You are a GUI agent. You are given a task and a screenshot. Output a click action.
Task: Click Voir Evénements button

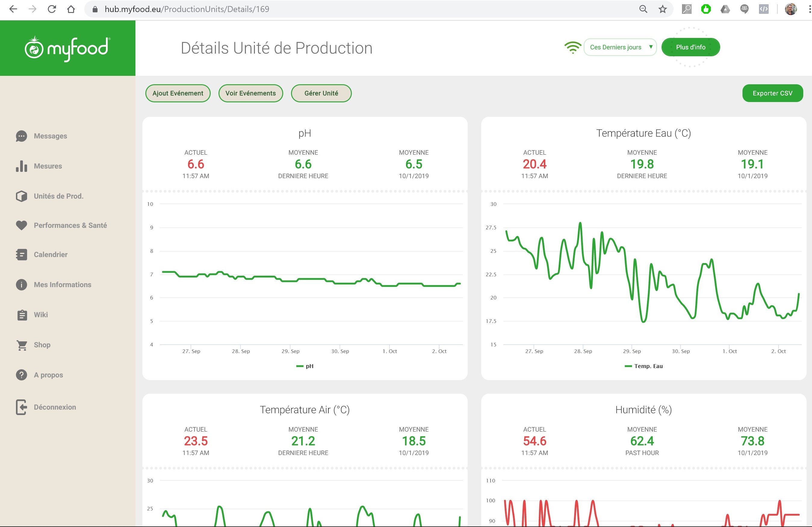click(x=250, y=94)
